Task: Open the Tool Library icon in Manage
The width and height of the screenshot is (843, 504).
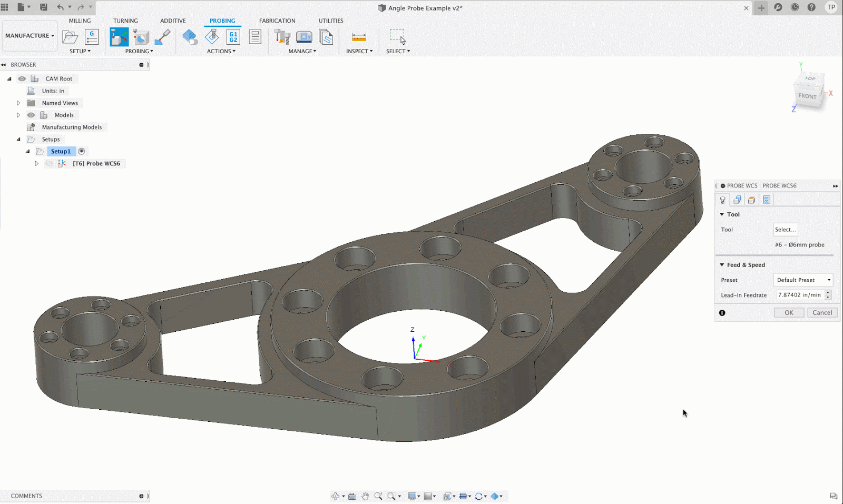Action: [282, 37]
